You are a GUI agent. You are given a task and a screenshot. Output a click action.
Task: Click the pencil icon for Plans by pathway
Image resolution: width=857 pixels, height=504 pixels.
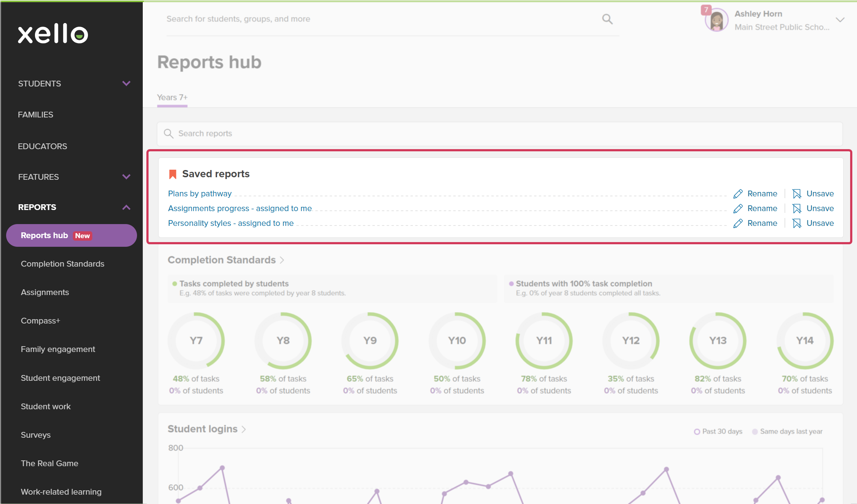coord(738,194)
